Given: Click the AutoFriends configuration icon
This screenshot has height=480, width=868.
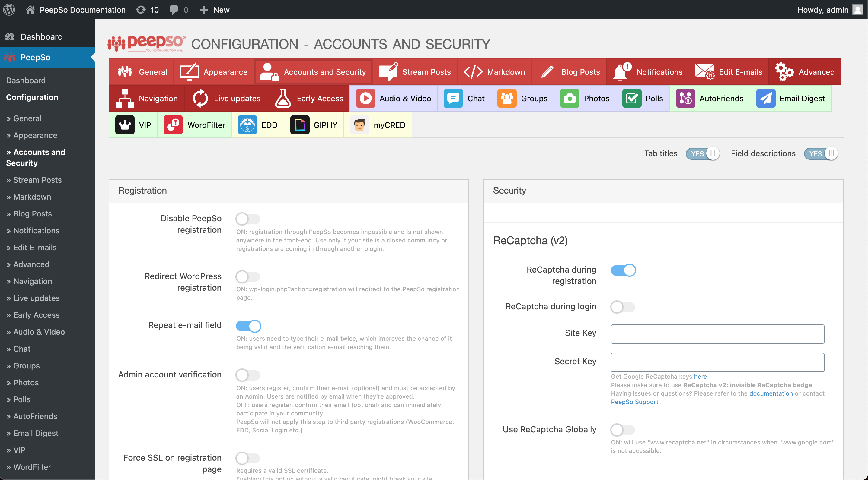Looking at the screenshot, I should [685, 98].
